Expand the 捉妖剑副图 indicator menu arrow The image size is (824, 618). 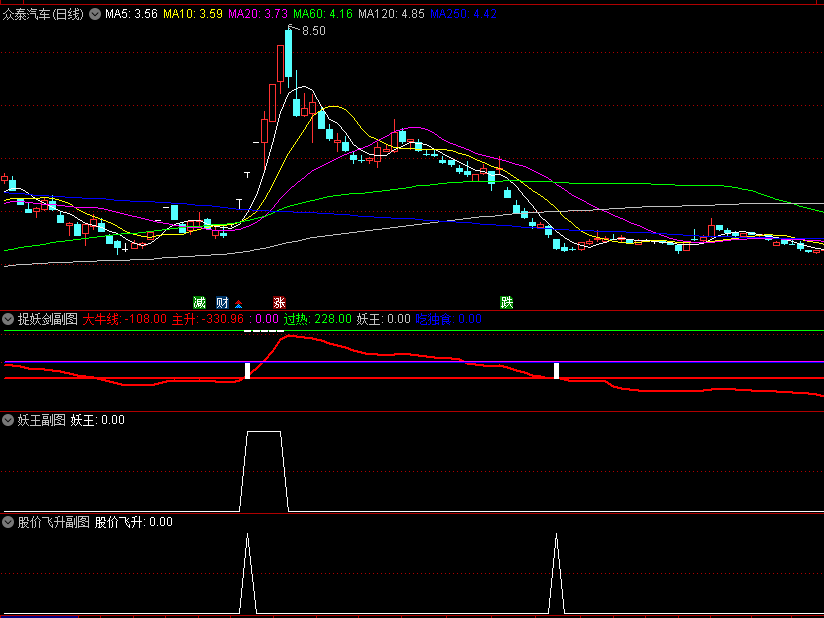pos(8,319)
